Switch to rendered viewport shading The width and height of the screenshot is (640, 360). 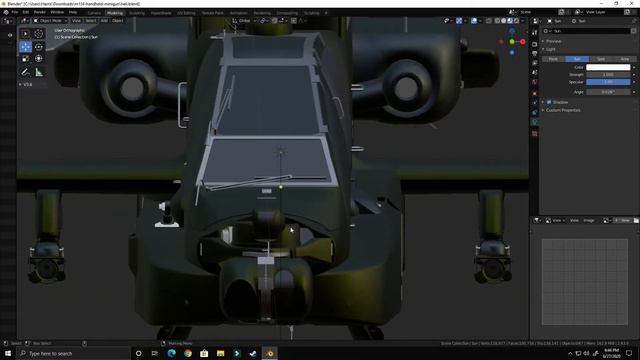tap(517, 20)
